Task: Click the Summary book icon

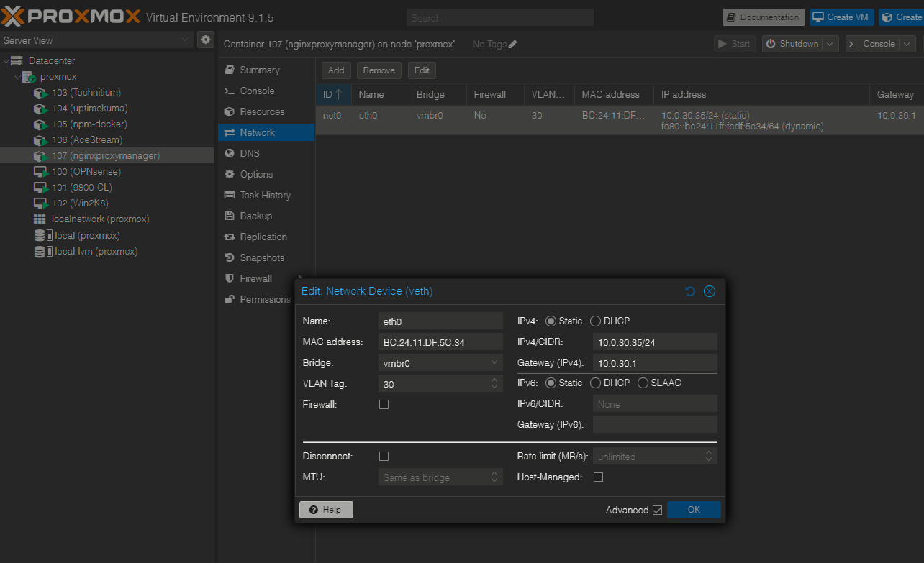Action: [x=230, y=70]
